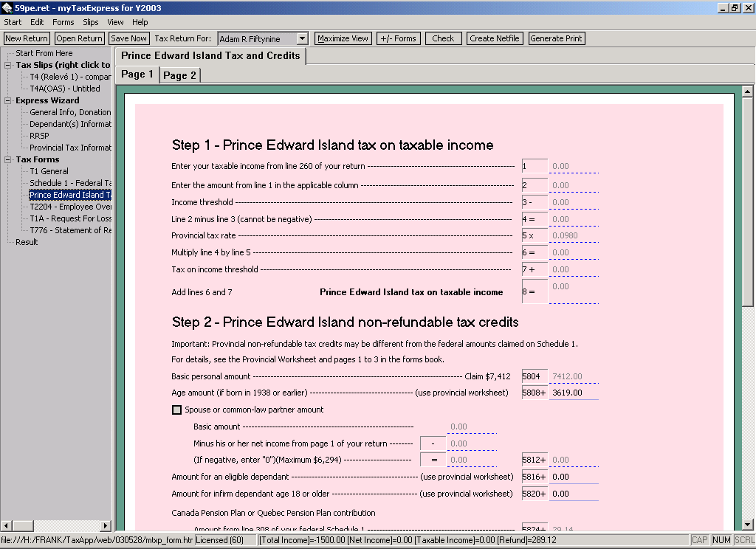Click the Maximize View button
756x549 pixels.
pos(343,38)
